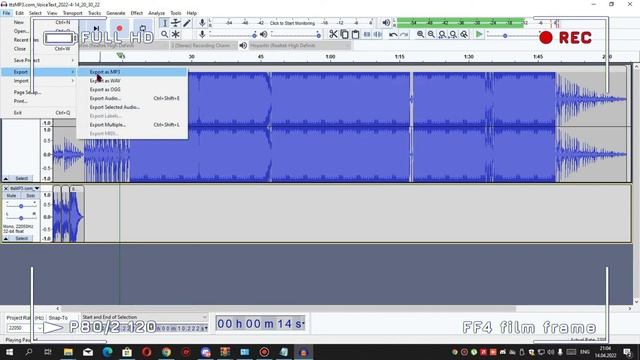Viewport: 640px width, 360px height.
Task: Open second track name dropdown menu
Action: tap(24, 188)
